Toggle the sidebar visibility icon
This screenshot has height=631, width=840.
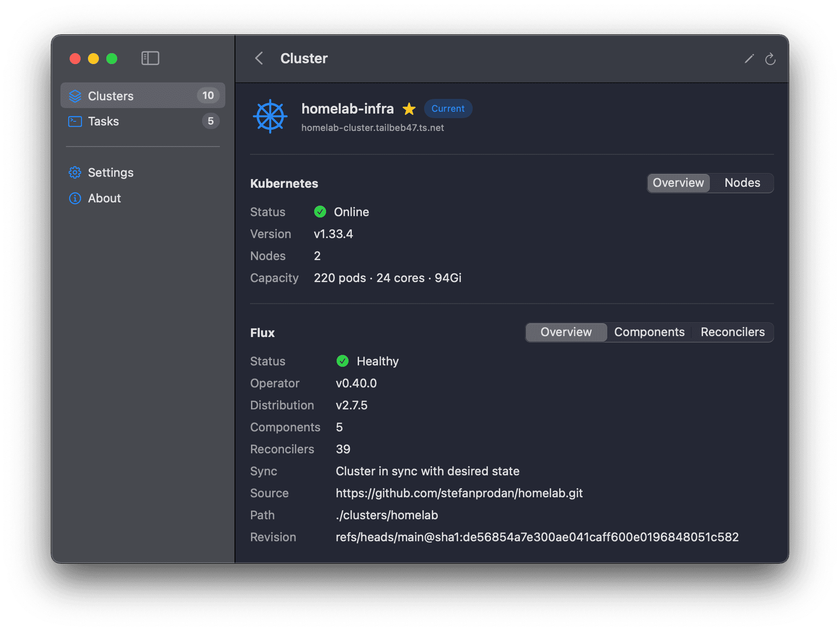point(150,58)
